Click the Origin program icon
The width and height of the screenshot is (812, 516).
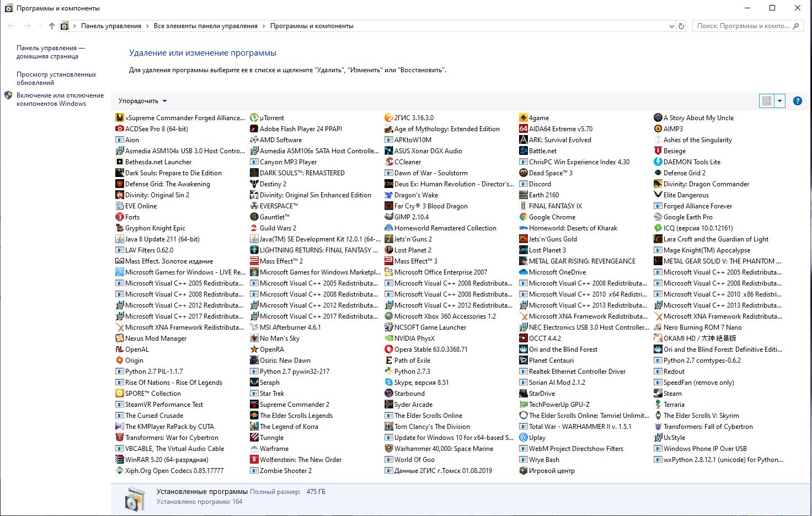pos(120,360)
